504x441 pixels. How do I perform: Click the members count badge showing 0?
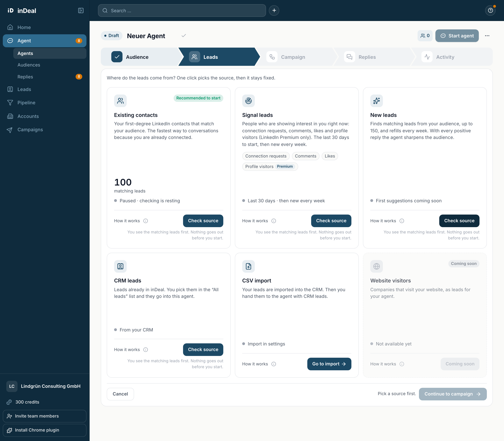pyautogui.click(x=425, y=36)
